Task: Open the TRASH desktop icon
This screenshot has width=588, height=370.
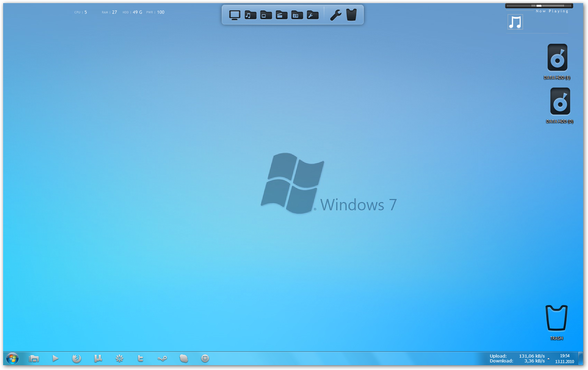Action: coord(556,322)
